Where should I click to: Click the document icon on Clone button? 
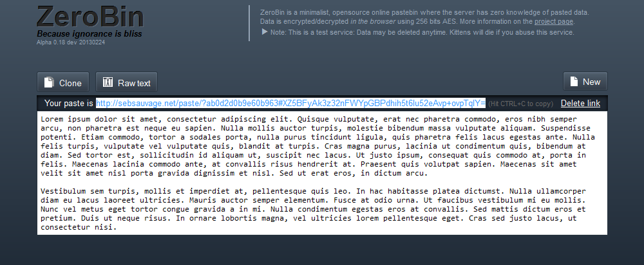point(50,82)
